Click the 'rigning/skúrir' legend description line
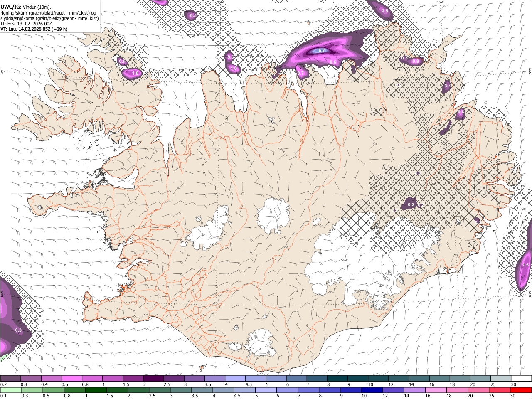Viewport: 532px width, 399px height. [48, 12]
